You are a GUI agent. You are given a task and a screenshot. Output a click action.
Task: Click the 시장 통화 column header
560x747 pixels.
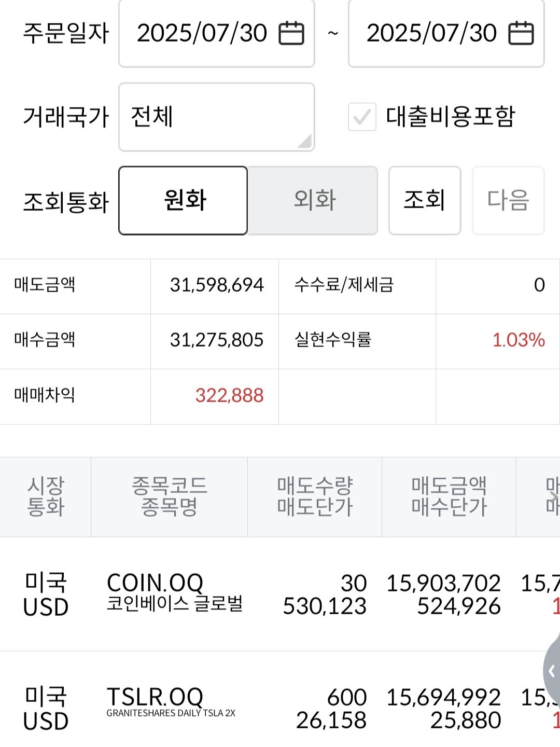[x=46, y=497]
